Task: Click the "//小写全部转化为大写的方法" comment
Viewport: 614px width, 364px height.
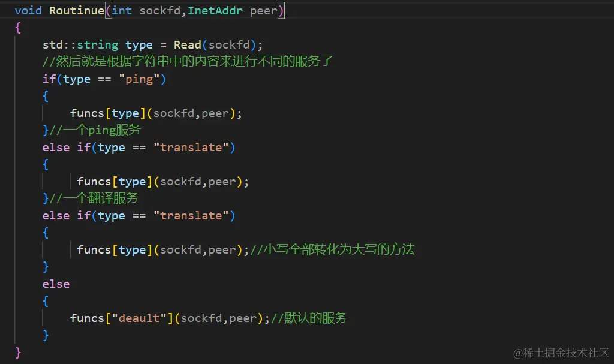Action: point(332,249)
